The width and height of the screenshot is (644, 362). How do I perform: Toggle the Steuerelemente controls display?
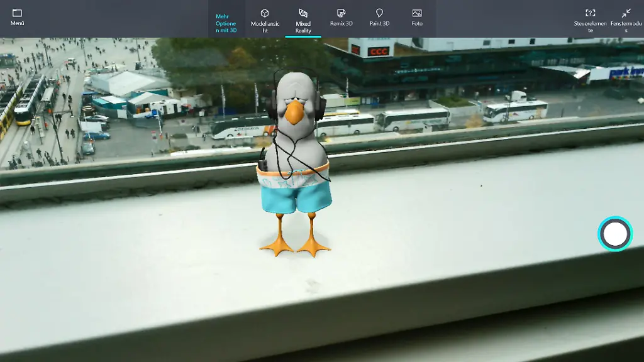589,18
